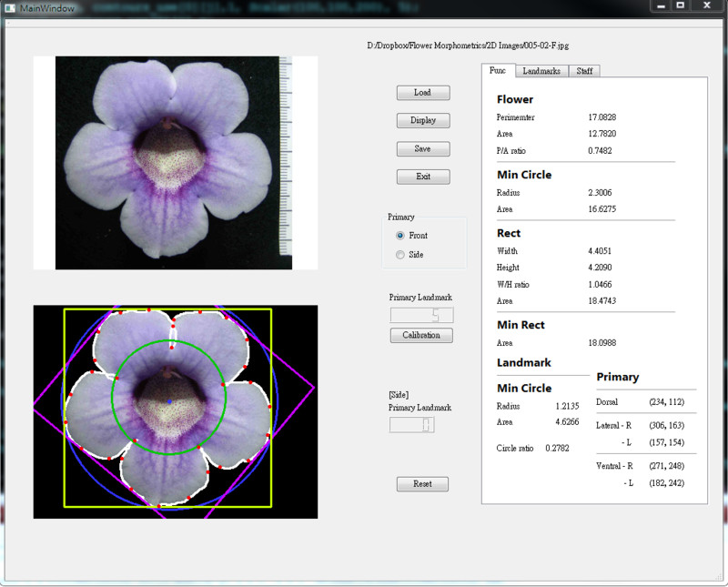Viewport: 728px width, 587px height.
Task: Click the annotated flower contour image
Action: coord(175,411)
